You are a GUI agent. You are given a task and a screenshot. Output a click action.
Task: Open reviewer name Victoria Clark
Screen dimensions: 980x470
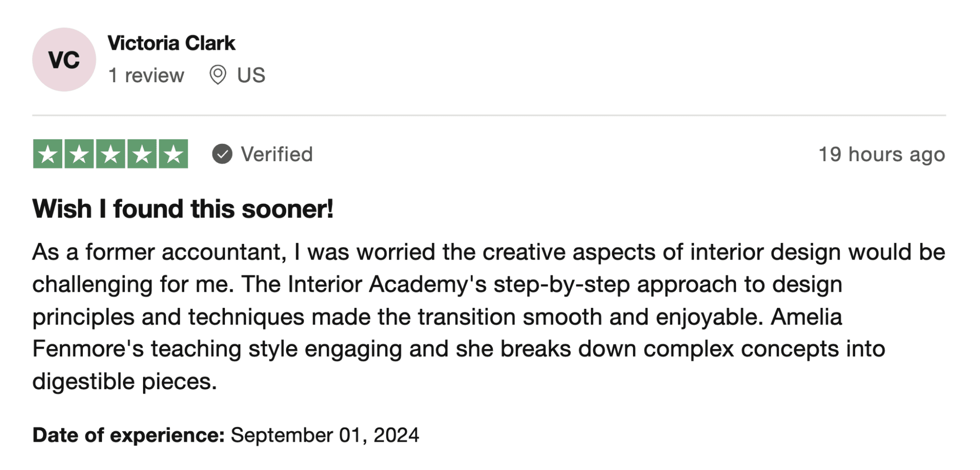171,44
